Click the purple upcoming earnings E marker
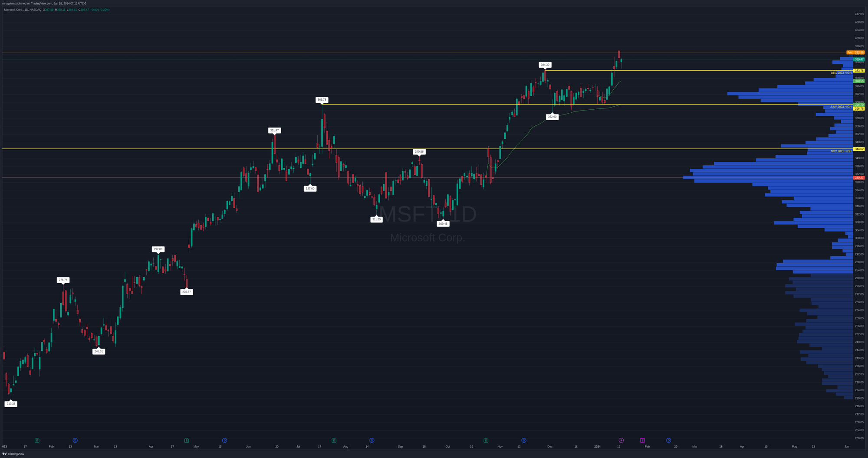 pyautogui.click(x=642, y=440)
